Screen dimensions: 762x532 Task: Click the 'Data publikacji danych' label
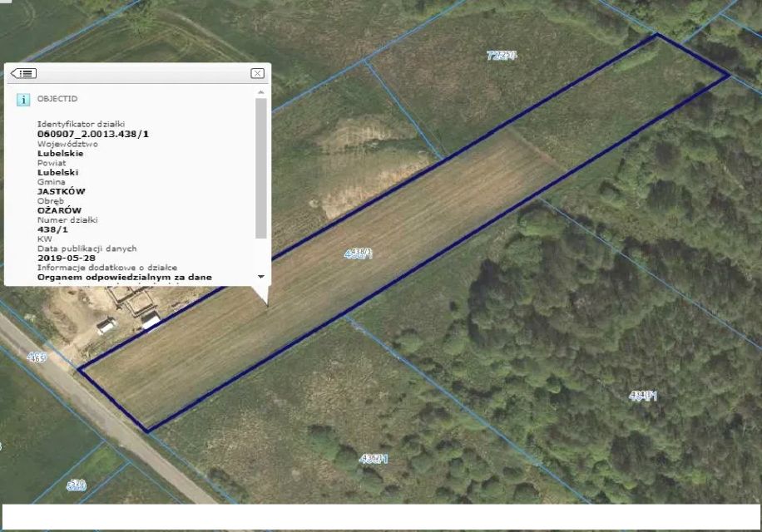click(x=87, y=249)
